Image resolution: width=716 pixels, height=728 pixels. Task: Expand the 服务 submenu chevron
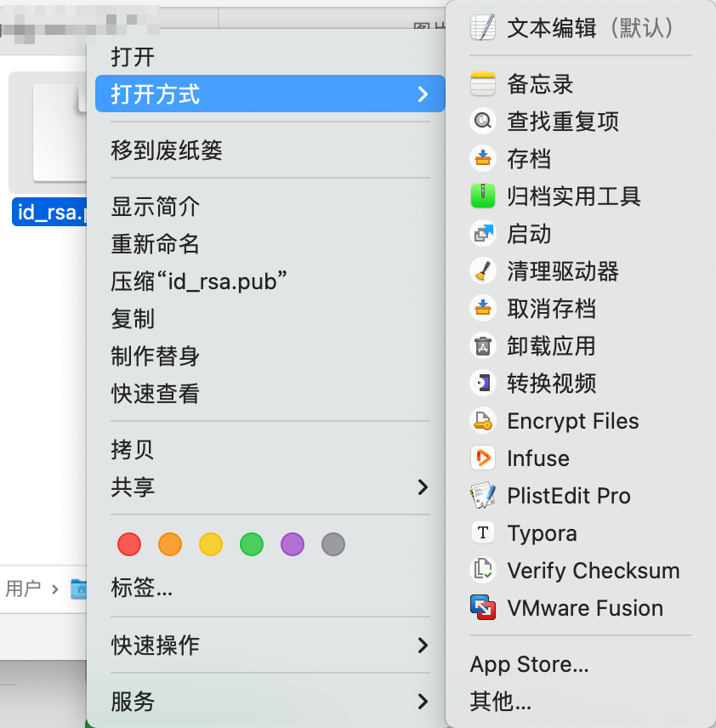[423, 701]
